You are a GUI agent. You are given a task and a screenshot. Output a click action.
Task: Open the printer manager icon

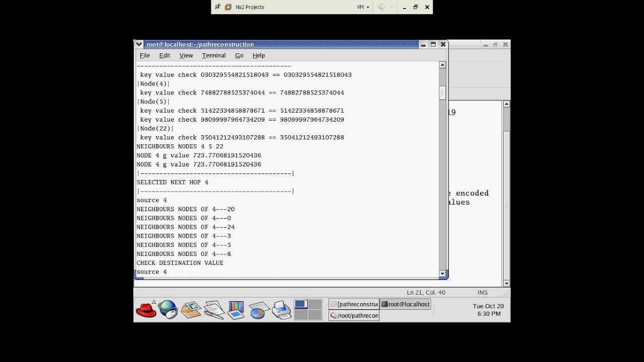[281, 310]
